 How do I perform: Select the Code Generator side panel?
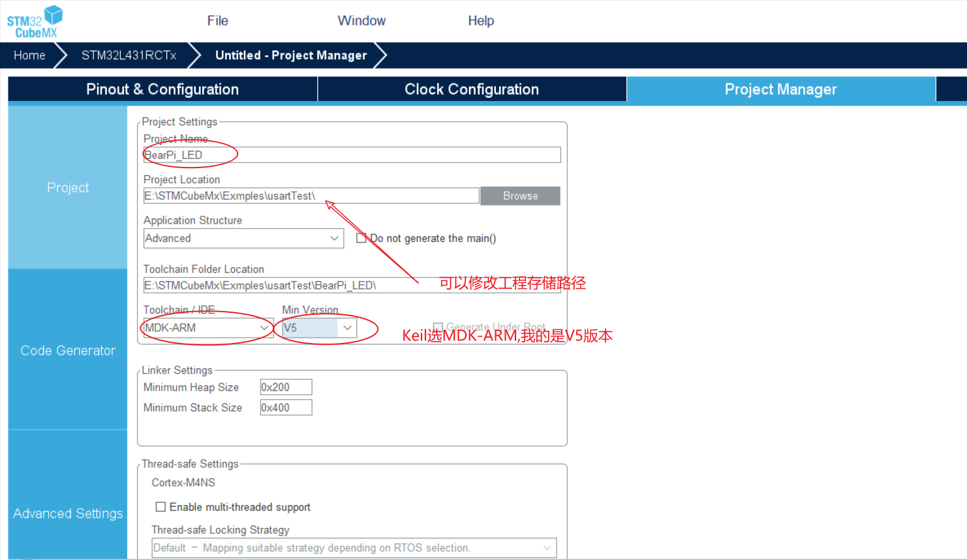pyautogui.click(x=68, y=350)
